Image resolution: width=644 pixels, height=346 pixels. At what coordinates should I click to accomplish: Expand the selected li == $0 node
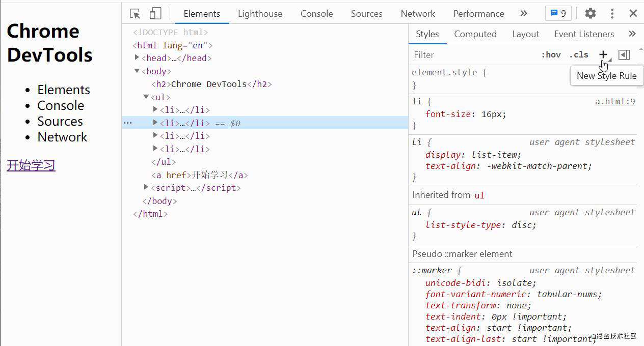tap(155, 123)
